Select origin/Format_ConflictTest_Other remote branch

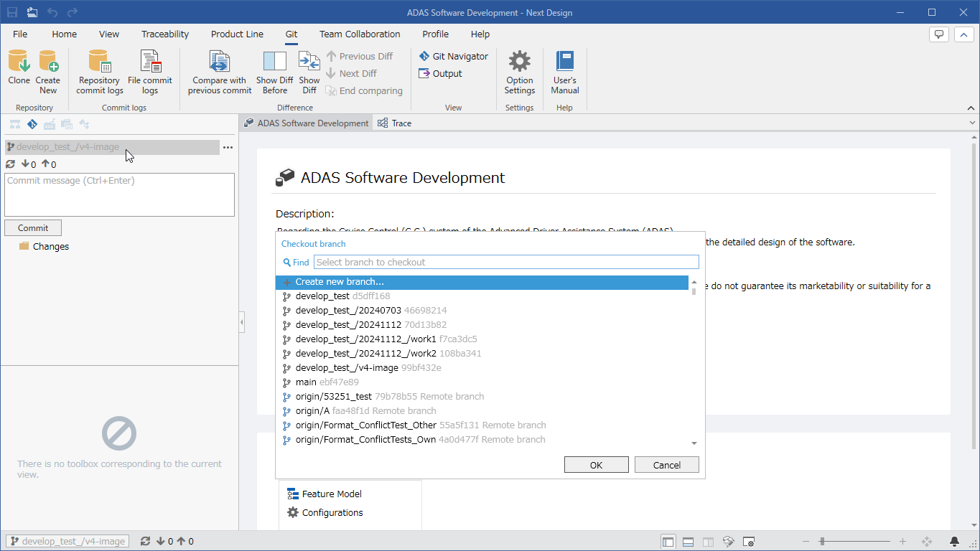coord(482,425)
